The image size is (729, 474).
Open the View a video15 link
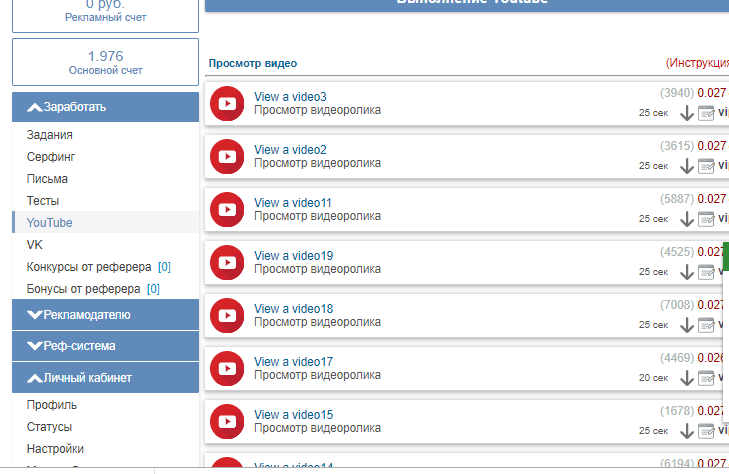point(293,415)
